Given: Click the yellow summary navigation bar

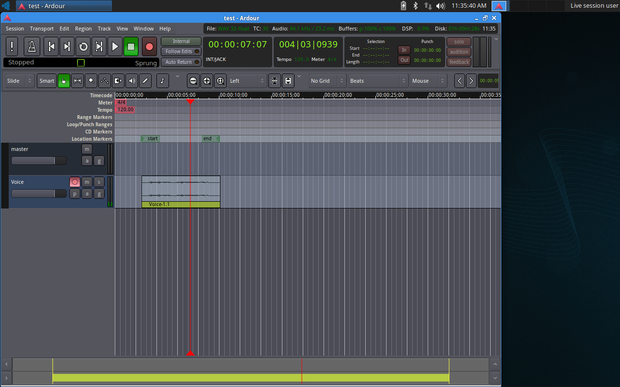Looking at the screenshot, I should [251, 378].
